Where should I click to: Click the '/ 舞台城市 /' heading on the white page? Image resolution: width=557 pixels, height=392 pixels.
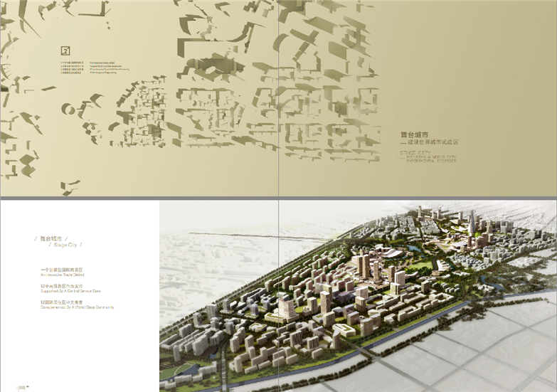coord(51,238)
